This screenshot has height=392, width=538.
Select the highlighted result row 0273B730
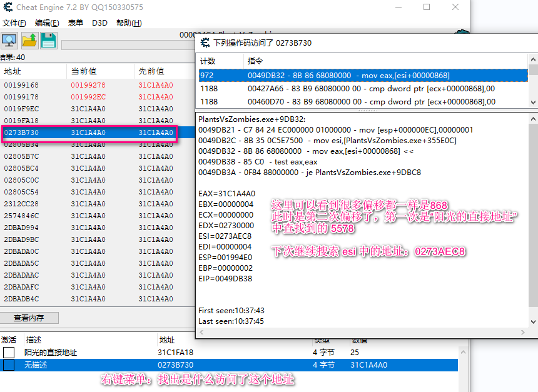(x=98, y=133)
